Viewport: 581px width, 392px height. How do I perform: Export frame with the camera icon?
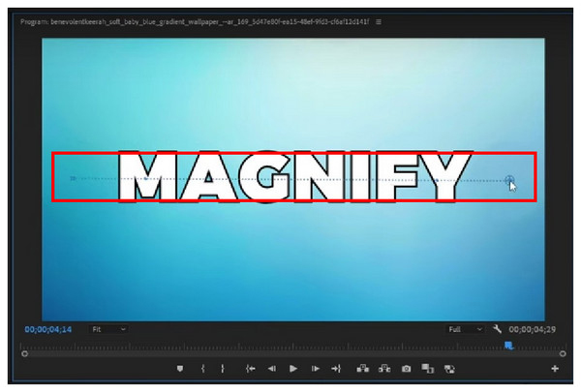pos(407,369)
